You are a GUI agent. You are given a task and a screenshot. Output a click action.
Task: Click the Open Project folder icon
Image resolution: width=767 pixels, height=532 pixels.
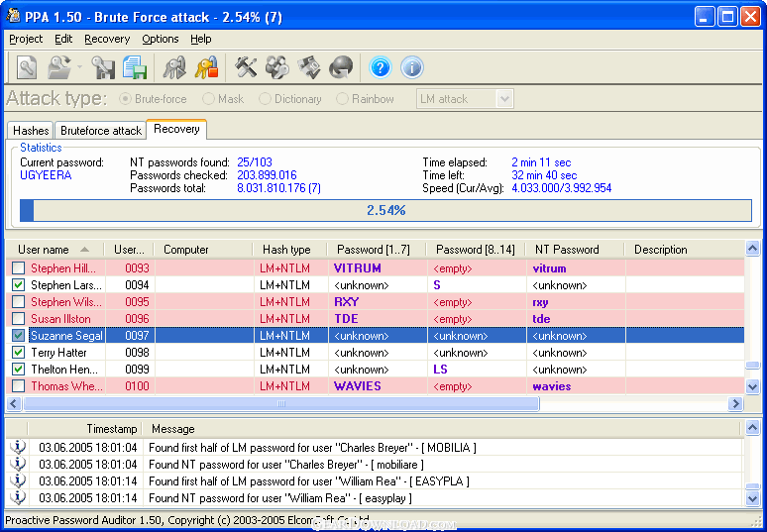58,67
